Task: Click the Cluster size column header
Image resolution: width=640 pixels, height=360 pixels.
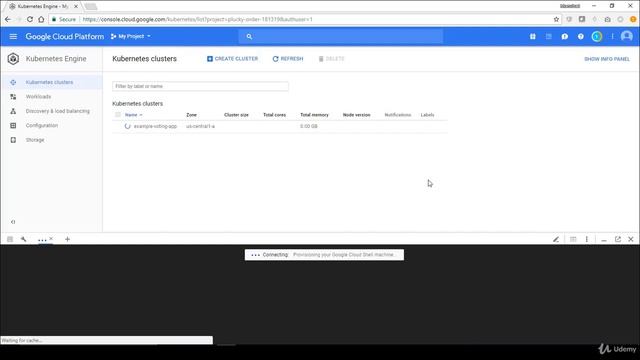Action: coord(236,115)
